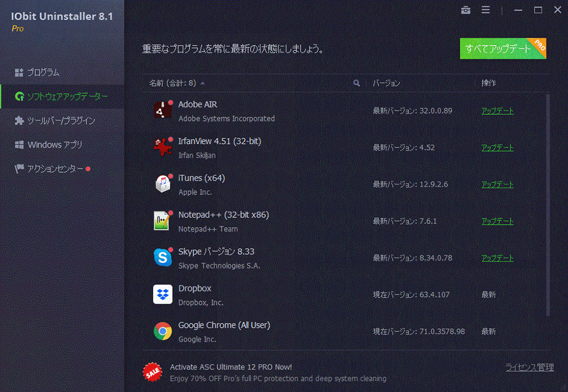The image size is (568, 392).
Task: Open the toolbox briefcase icon in title bar
Action: point(466,10)
